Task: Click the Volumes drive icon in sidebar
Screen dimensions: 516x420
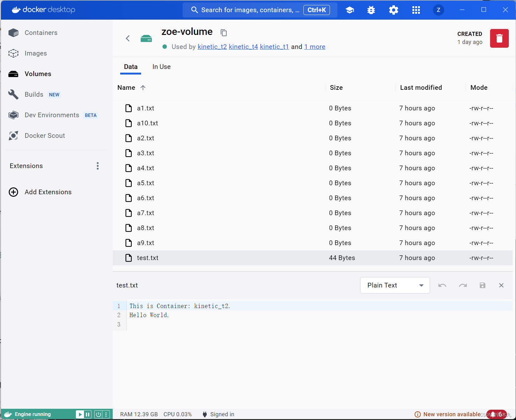Action: coord(13,74)
